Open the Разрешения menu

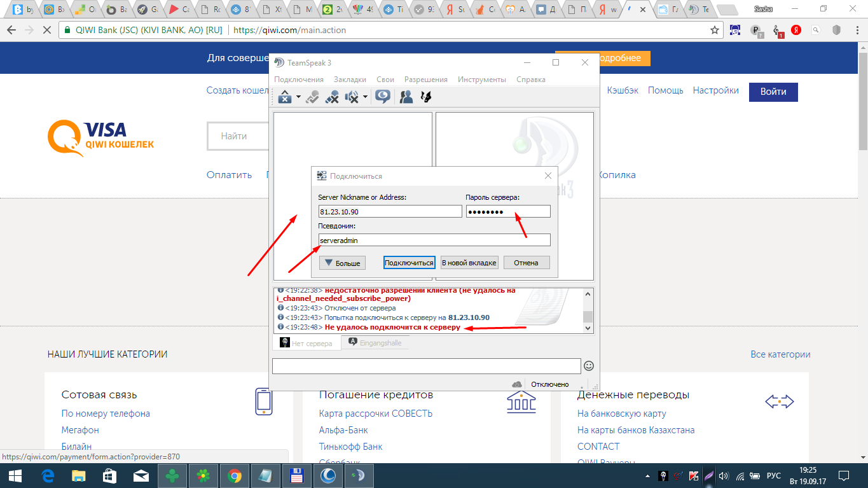426,80
